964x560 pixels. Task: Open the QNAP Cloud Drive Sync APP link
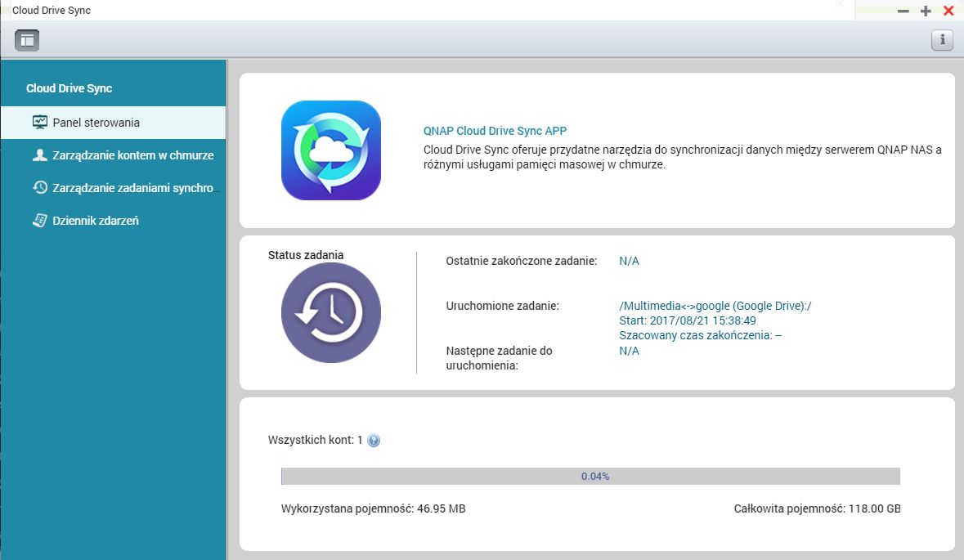coord(495,131)
